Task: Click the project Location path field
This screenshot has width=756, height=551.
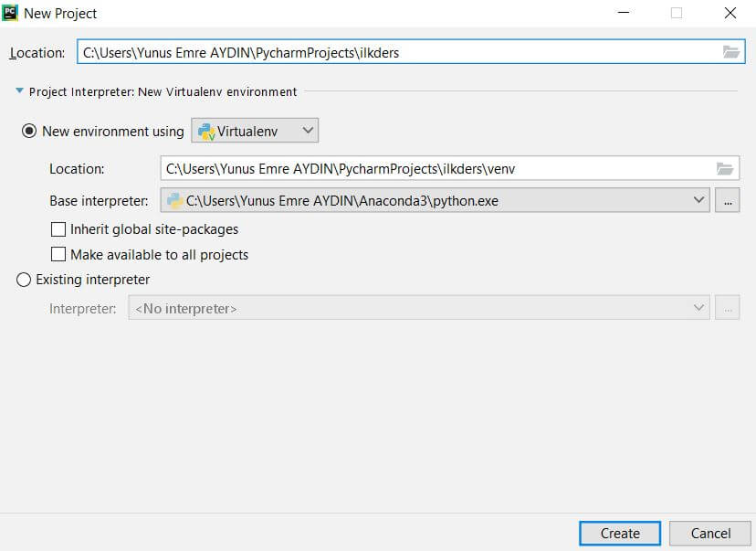Action: tap(411, 51)
